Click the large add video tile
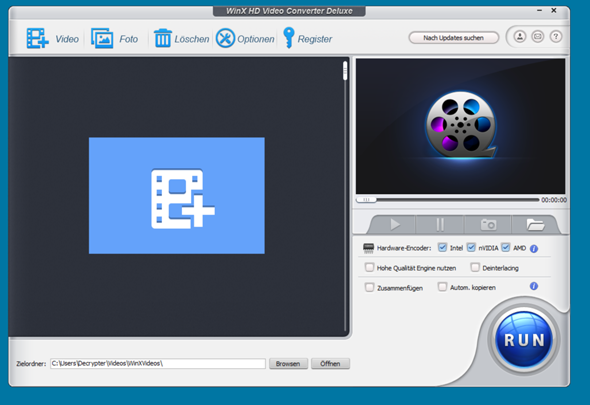 pos(177,196)
